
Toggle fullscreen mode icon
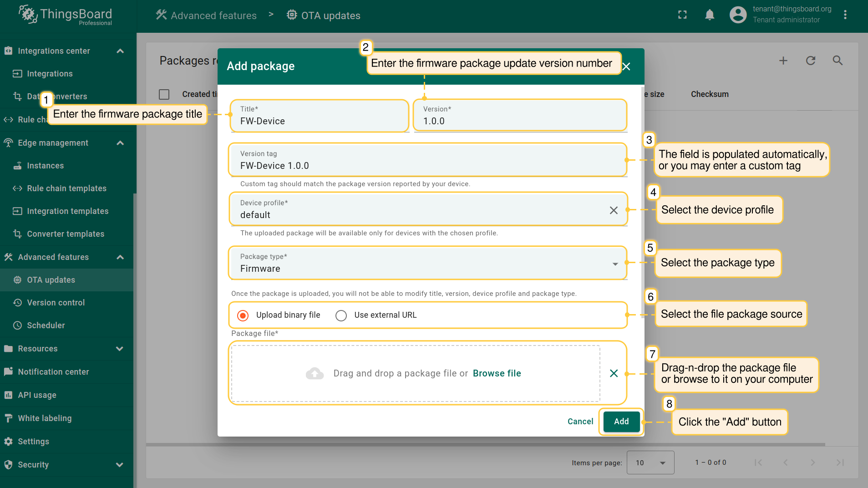[x=682, y=15]
